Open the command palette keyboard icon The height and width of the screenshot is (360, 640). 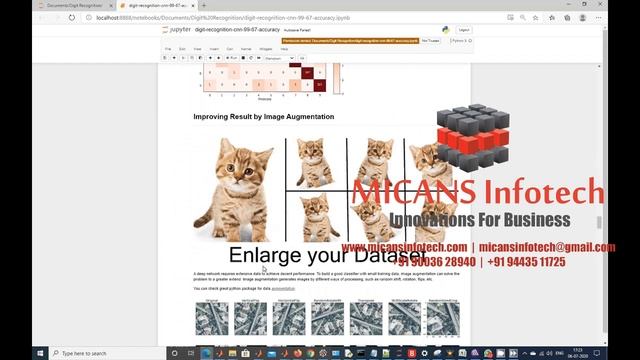[302, 58]
